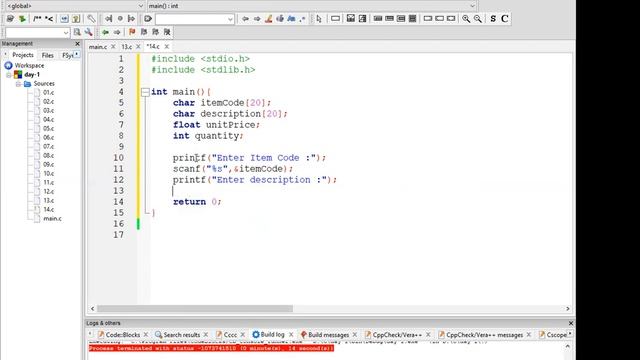Click the green jump back arrow

coord(105,32)
